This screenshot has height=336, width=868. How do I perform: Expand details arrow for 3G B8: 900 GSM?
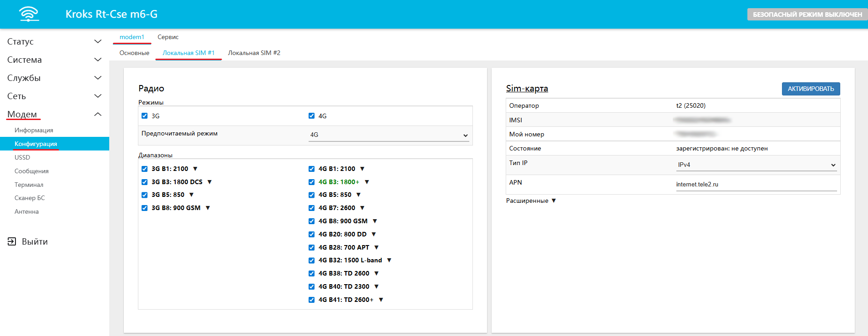208,208
